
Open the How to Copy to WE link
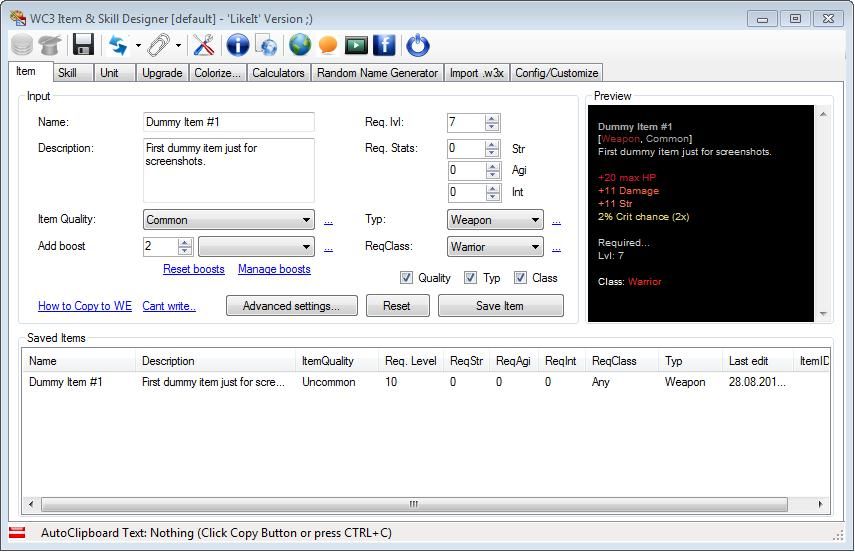pos(85,306)
